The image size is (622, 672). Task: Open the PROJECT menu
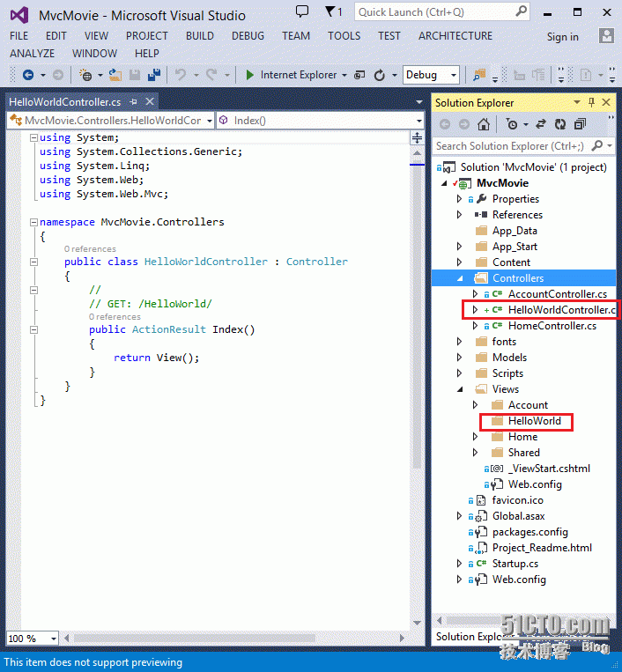147,36
